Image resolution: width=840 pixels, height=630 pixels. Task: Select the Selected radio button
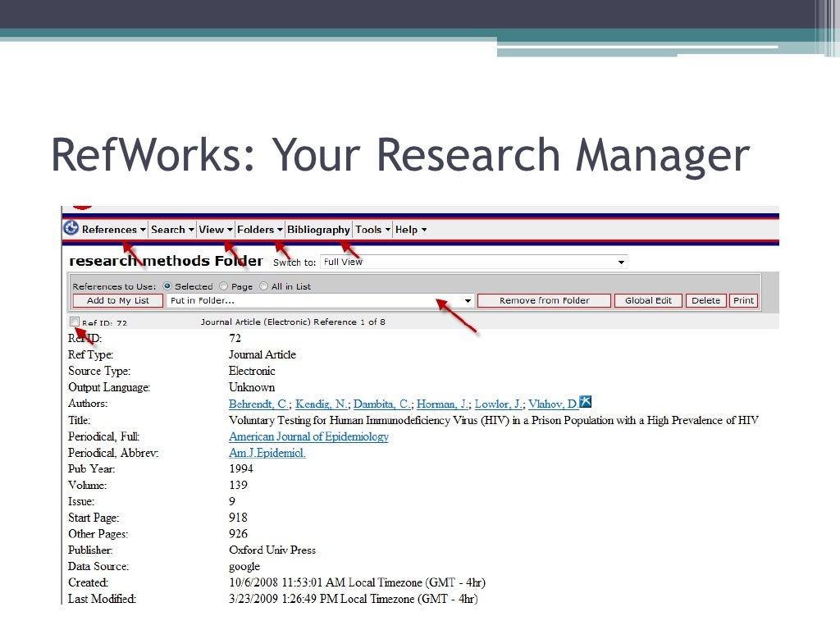(x=167, y=286)
